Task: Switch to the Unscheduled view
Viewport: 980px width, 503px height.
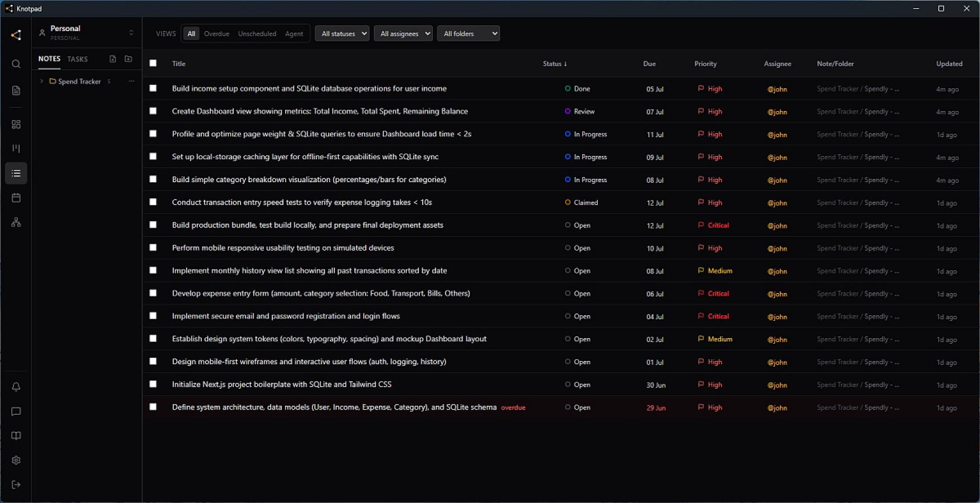Action: (257, 34)
